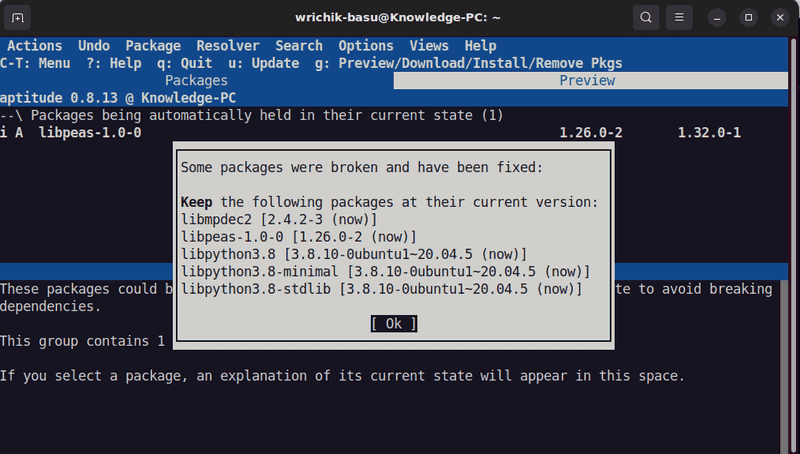Switch to the Packages tab

pyautogui.click(x=196, y=81)
